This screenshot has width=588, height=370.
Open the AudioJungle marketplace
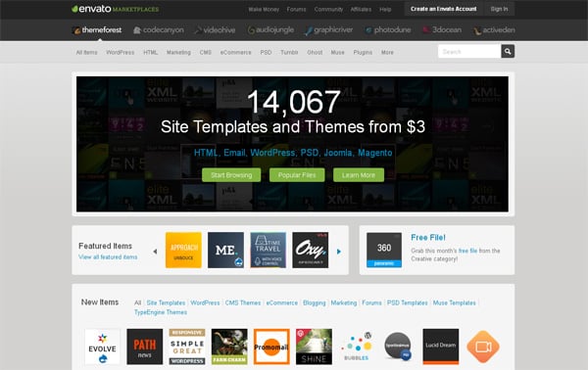[x=270, y=30]
